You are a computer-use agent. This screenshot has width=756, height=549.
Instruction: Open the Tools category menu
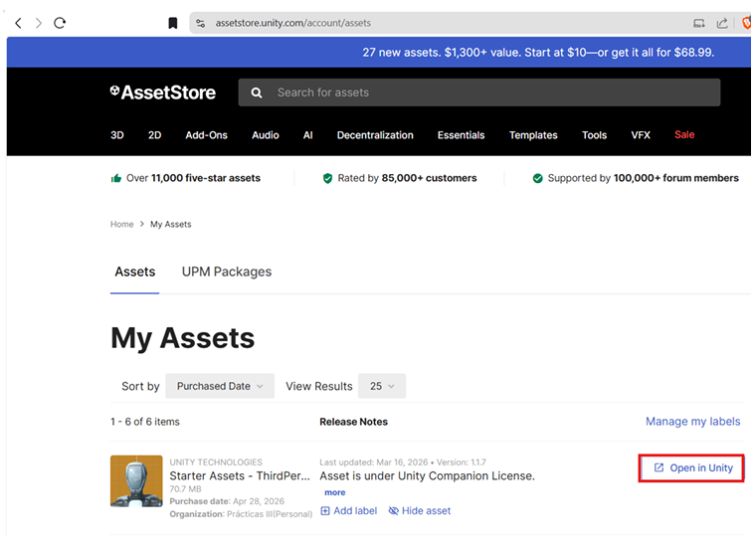pyautogui.click(x=595, y=135)
